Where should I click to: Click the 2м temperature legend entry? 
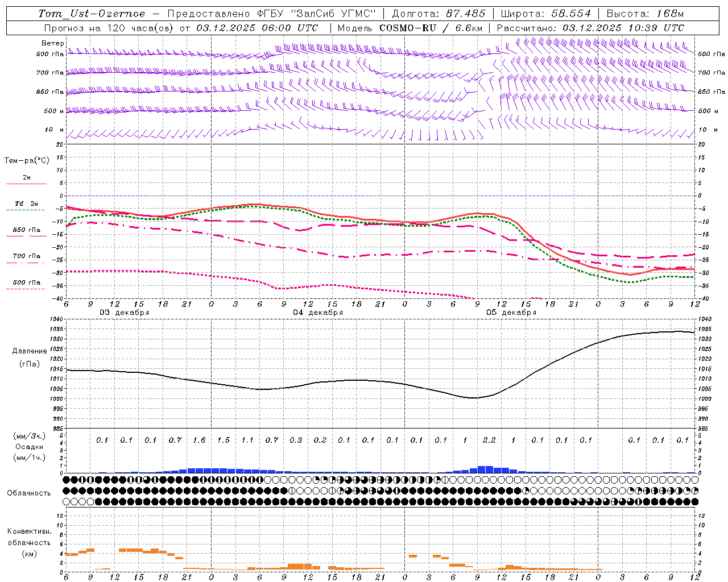[x=26, y=178]
